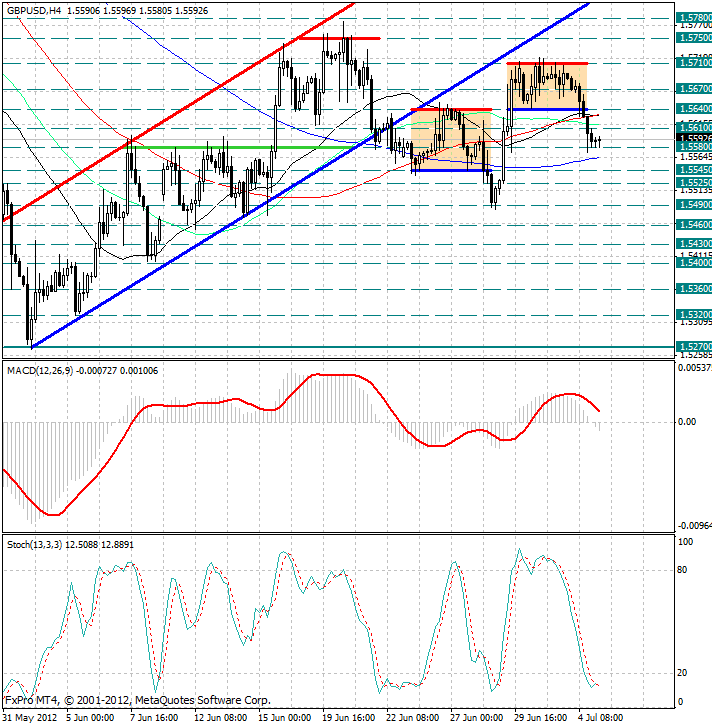The width and height of the screenshot is (712, 725).
Task: Click the 22 Jun 08:00 time label
Action: (413, 718)
